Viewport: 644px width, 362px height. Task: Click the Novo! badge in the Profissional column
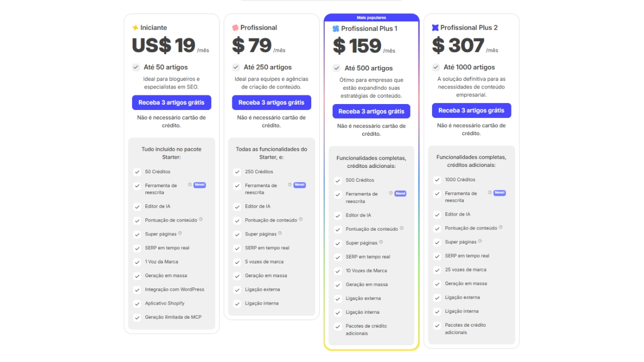[x=299, y=185]
